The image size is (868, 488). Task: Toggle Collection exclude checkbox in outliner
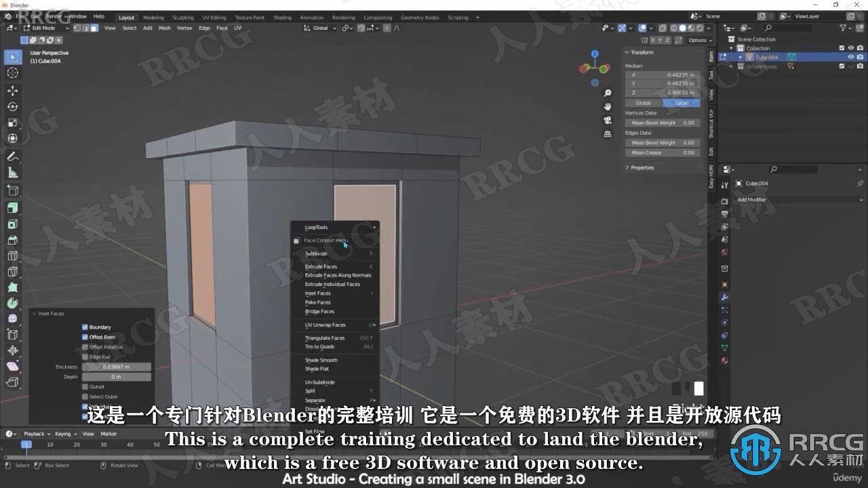pos(842,48)
